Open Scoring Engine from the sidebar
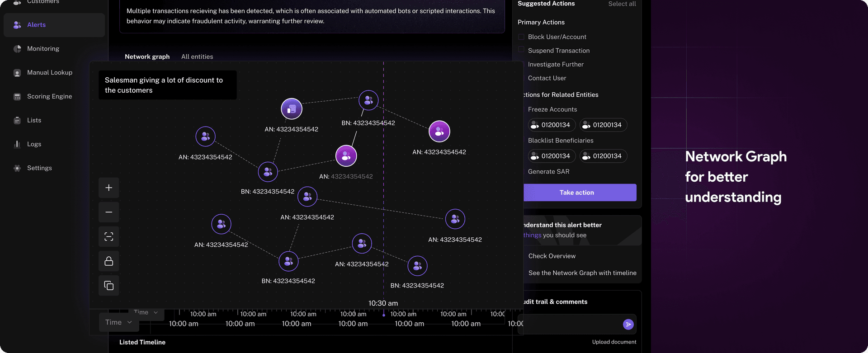The width and height of the screenshot is (868, 353). pos(49,96)
